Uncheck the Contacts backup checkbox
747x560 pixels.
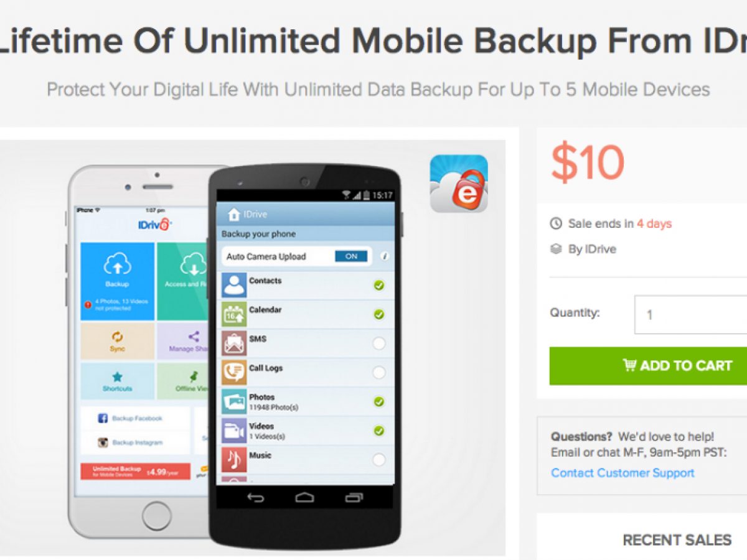pyautogui.click(x=378, y=286)
